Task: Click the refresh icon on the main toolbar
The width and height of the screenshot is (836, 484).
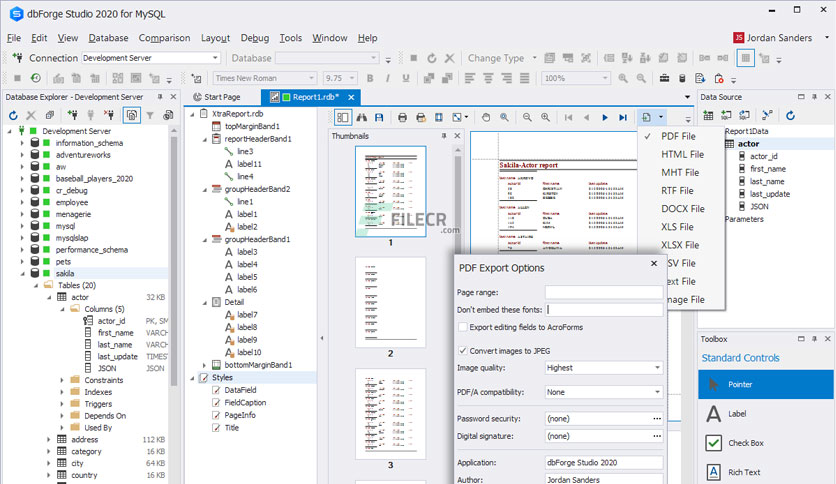Action: pos(432,58)
